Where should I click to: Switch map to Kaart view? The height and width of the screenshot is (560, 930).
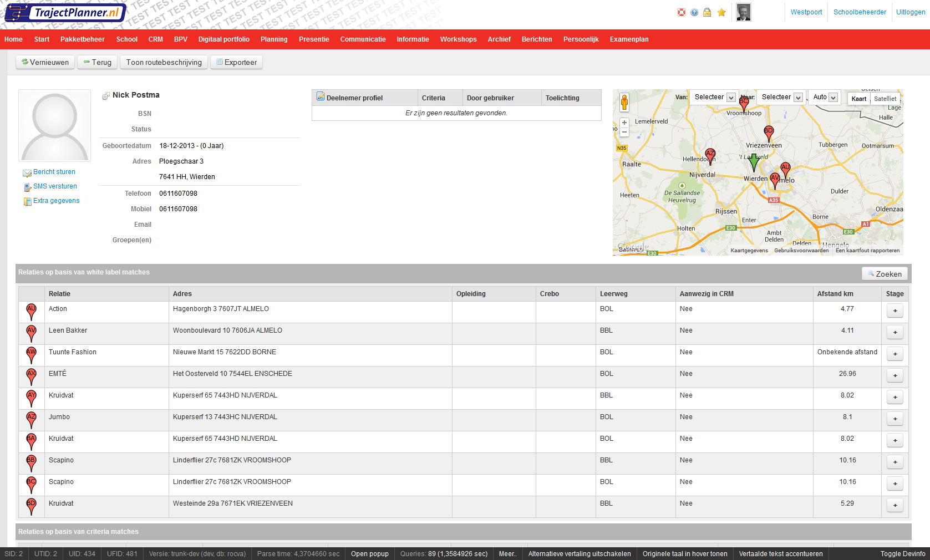[x=858, y=99]
